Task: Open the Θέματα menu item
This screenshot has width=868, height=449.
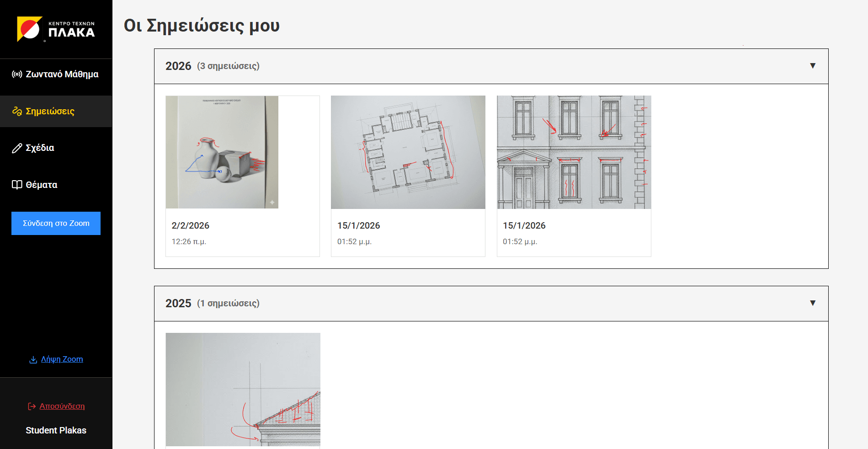Action: point(42,185)
